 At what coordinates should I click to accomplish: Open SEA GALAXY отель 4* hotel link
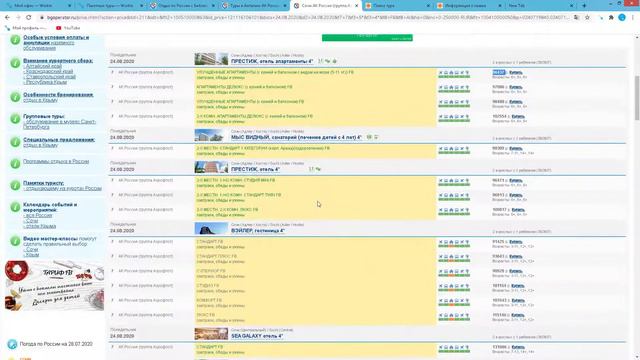(x=257, y=336)
